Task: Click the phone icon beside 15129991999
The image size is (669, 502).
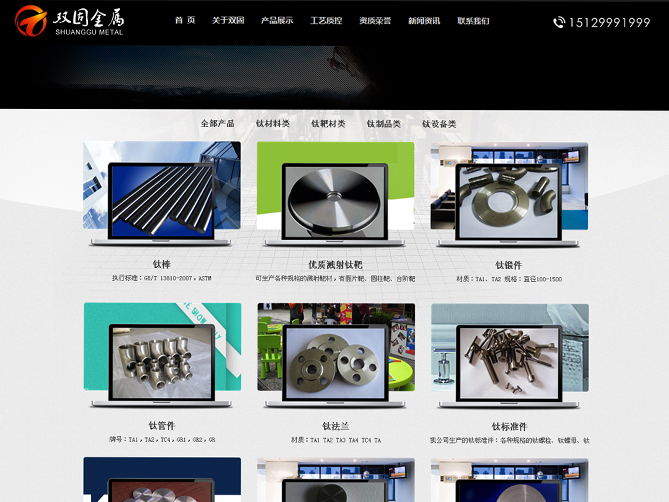Action: coord(559,22)
